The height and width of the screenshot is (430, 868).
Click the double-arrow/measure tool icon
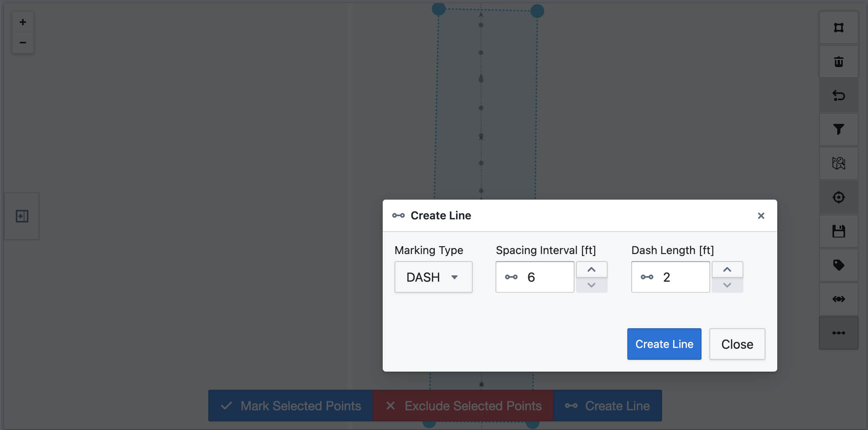coord(839,299)
